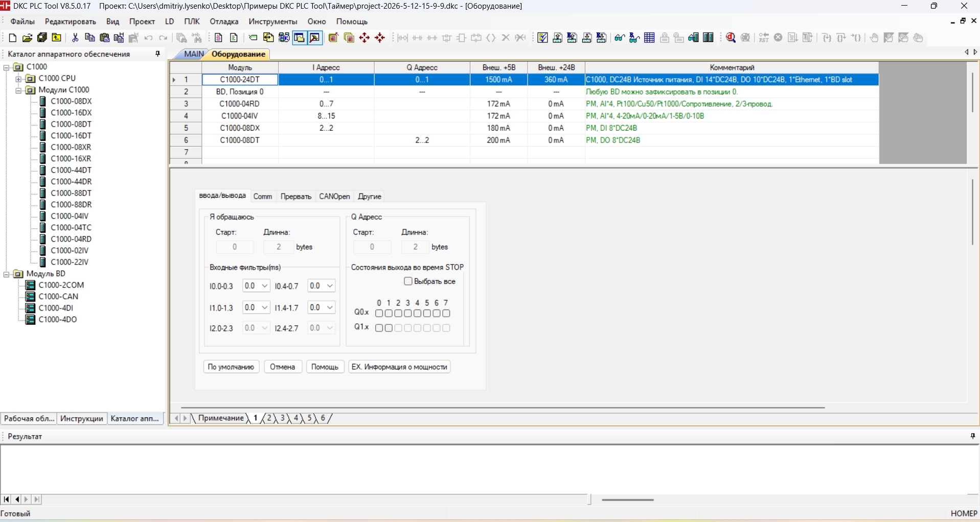Viewport: 980px width, 522px height.
Task: Click the compile check icon
Action: (x=543, y=38)
